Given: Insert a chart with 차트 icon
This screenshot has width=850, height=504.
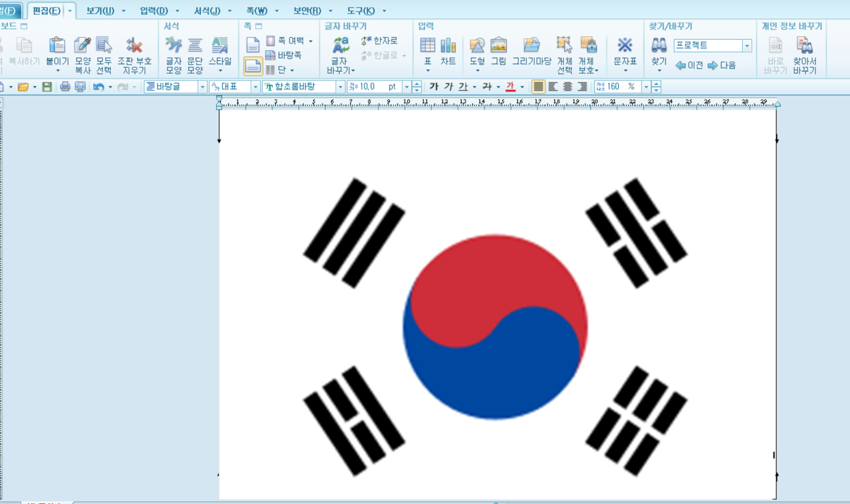Looking at the screenshot, I should pyautogui.click(x=448, y=45).
